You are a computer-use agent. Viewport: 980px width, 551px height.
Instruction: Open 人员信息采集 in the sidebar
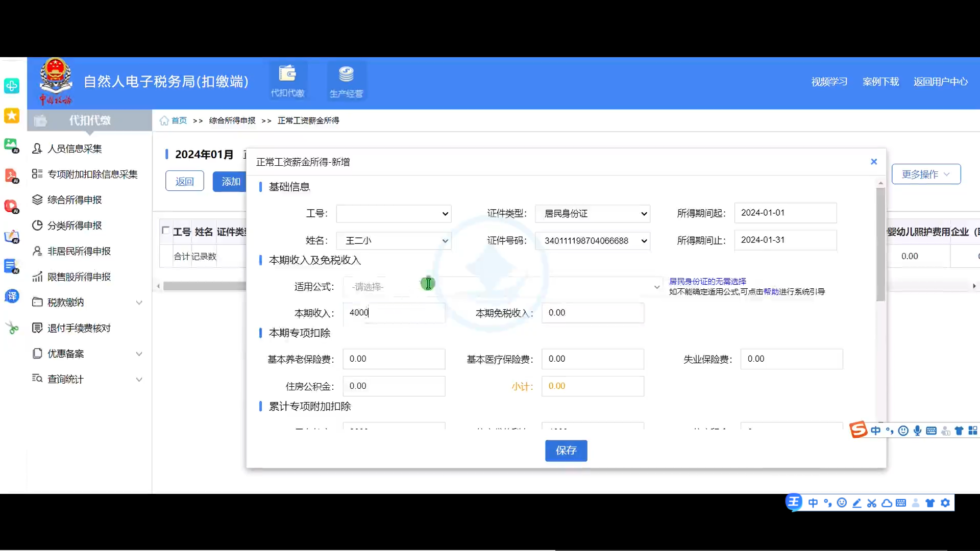click(x=75, y=148)
